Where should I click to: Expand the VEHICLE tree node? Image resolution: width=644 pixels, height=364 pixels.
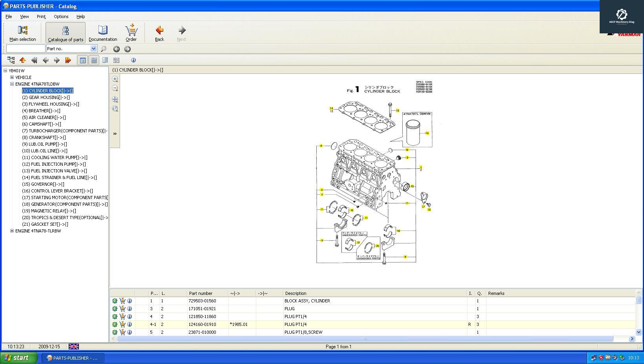[12, 77]
